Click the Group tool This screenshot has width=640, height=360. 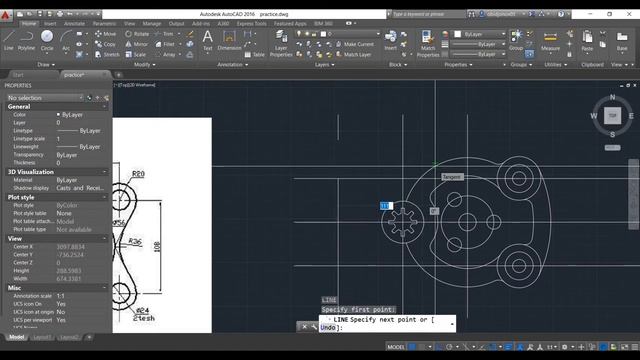[x=516, y=40]
